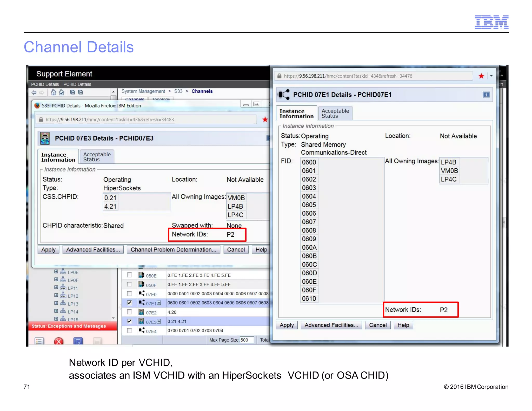This screenshot has width=532, height=411.
Task: Expand the LP12 tree node
Action: click(x=56, y=295)
